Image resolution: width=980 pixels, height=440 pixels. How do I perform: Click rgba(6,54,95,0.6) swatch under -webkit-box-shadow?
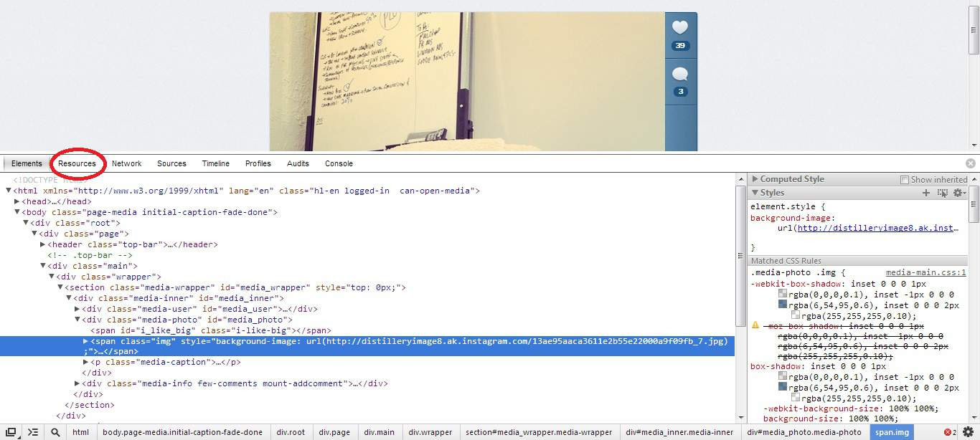(782, 305)
